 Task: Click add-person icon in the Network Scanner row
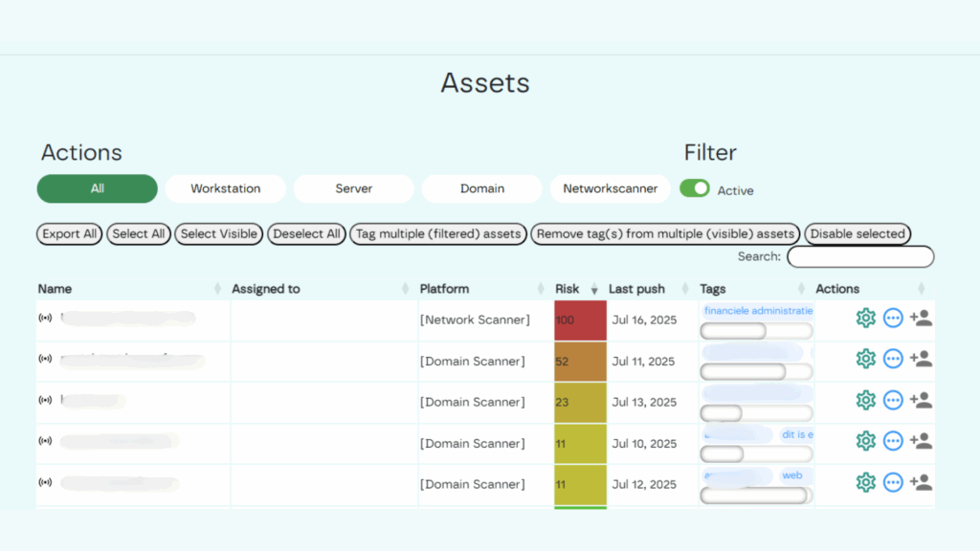click(921, 319)
